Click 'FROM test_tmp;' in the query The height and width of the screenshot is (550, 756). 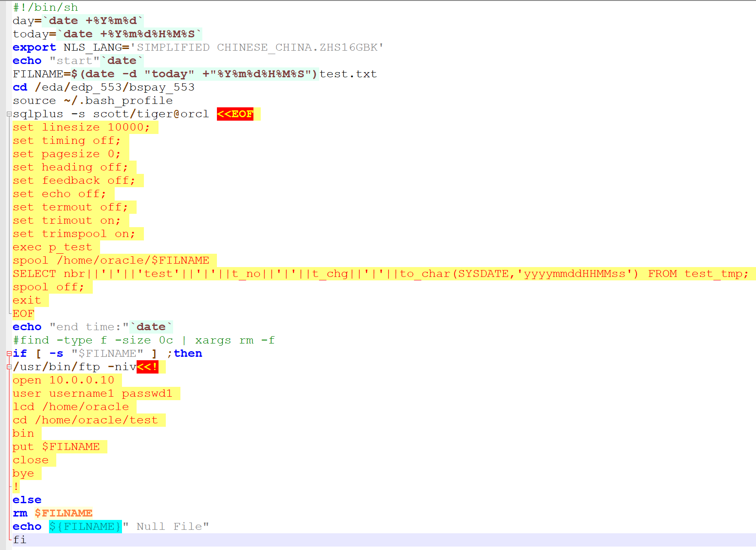tap(698, 274)
